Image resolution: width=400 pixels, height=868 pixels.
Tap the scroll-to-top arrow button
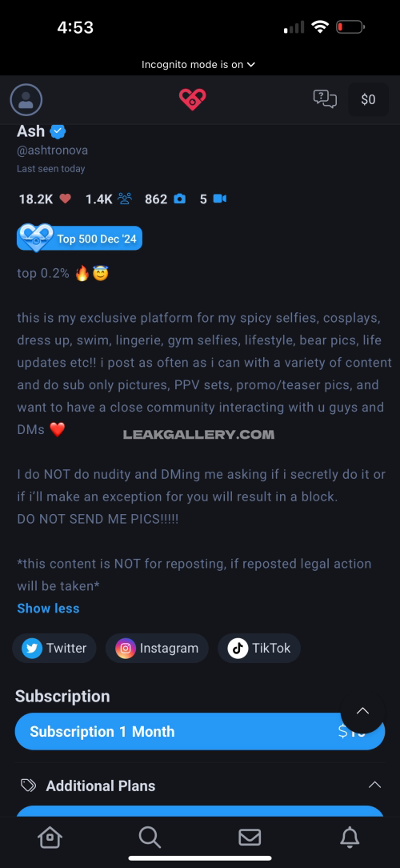(362, 711)
